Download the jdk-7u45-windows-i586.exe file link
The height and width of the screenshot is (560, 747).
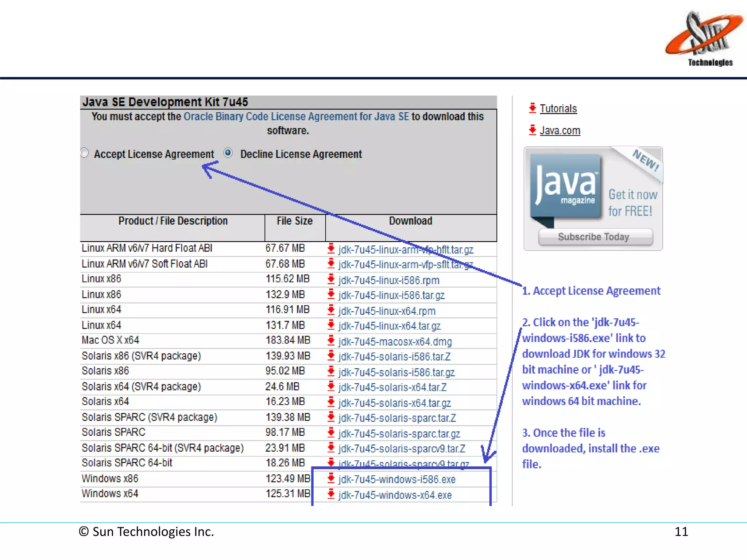[x=397, y=479]
